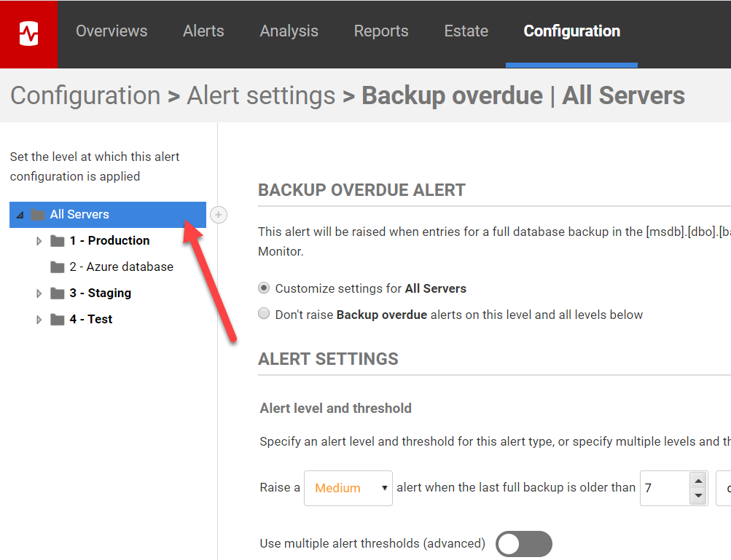Select Don't raise Backup overdue alerts option
Viewport: 731px width, 560px height.
coord(264,315)
